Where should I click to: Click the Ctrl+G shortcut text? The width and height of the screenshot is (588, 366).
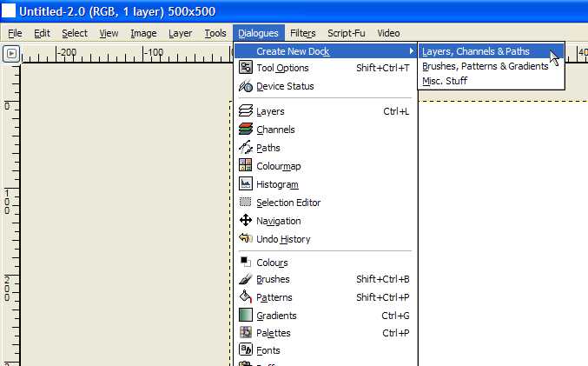pos(395,316)
